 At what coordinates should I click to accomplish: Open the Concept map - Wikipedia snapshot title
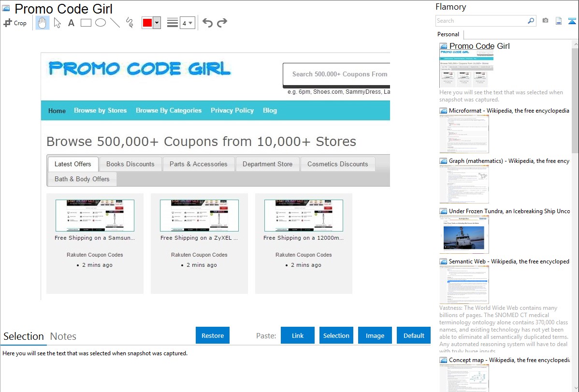(509, 360)
